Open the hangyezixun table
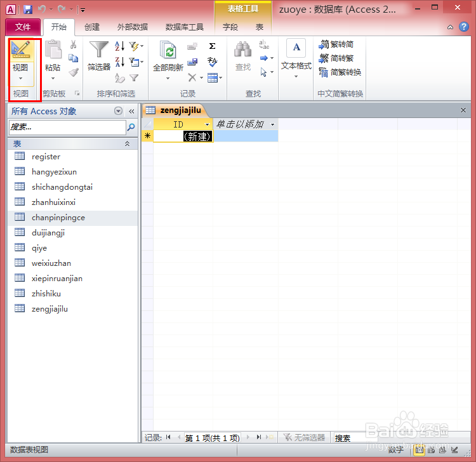 tap(72, 172)
